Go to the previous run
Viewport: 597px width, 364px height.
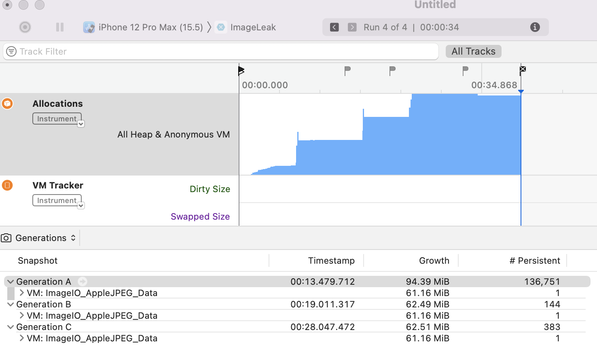point(334,27)
